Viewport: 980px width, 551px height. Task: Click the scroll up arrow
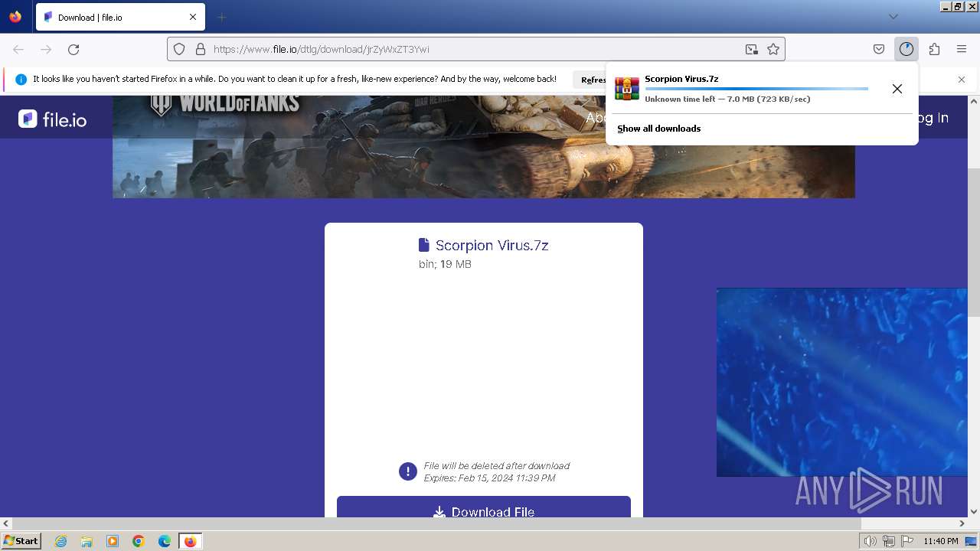tap(974, 101)
